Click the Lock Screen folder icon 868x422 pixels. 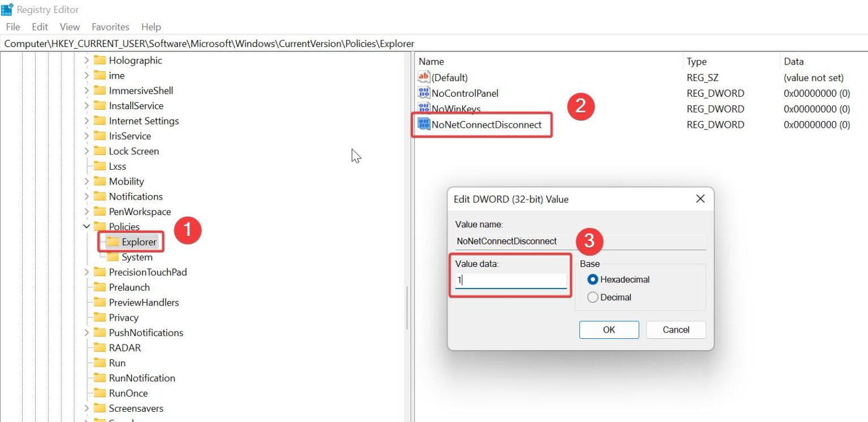(101, 151)
